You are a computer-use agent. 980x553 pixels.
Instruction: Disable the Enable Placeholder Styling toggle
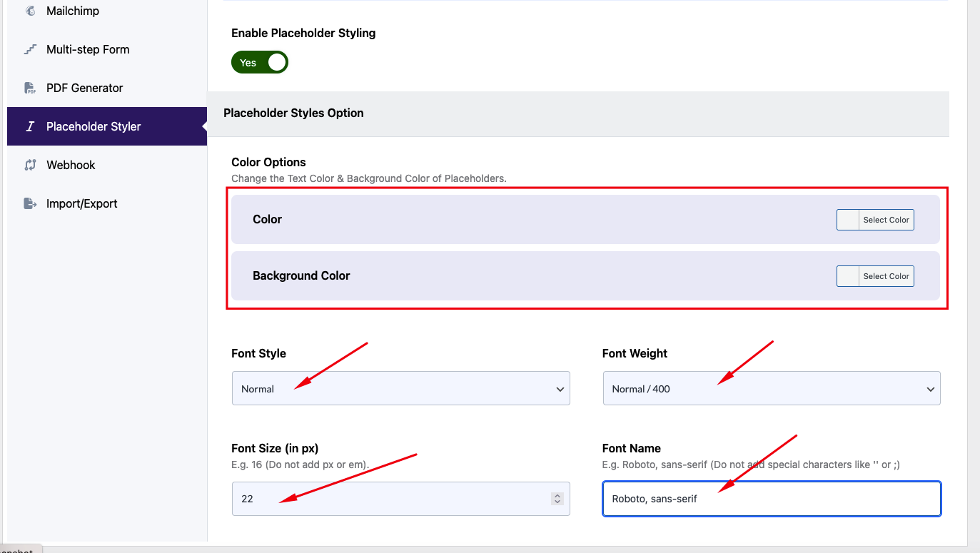260,63
